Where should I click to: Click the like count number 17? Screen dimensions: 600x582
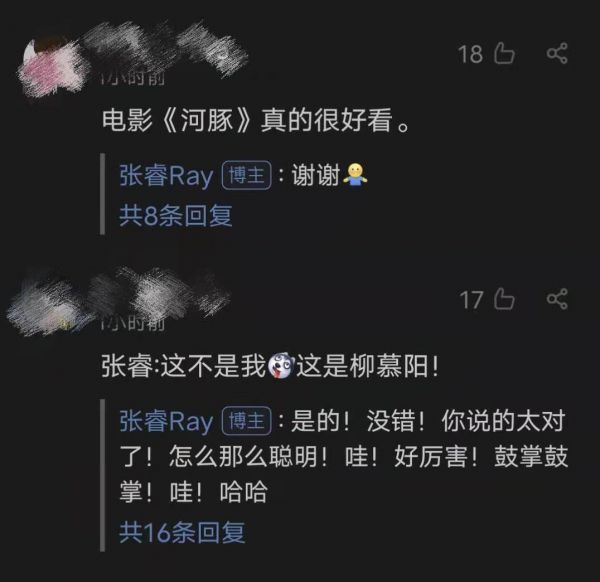pos(471,300)
